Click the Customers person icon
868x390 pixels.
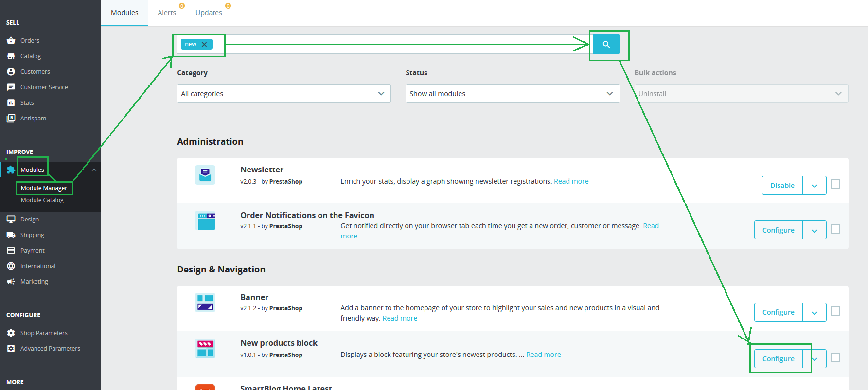(11, 71)
